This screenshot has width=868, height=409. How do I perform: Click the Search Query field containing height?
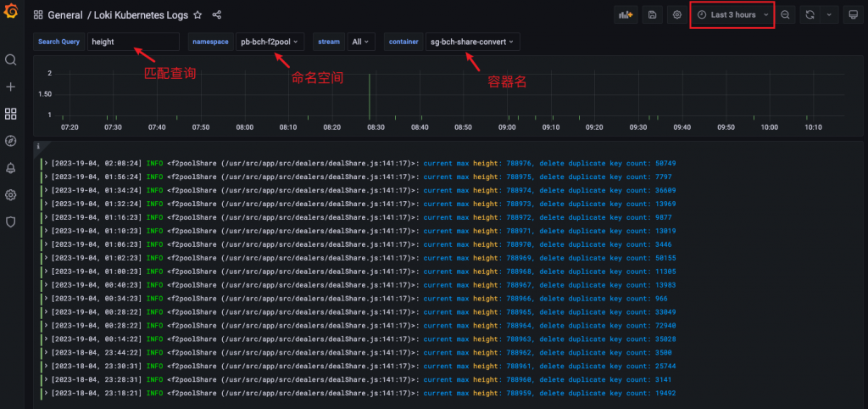(133, 42)
